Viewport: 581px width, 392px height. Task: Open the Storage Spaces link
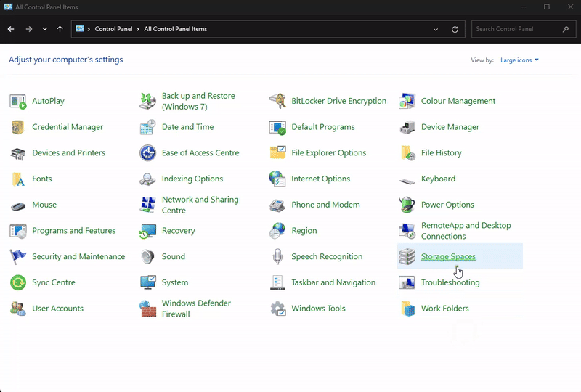448,257
